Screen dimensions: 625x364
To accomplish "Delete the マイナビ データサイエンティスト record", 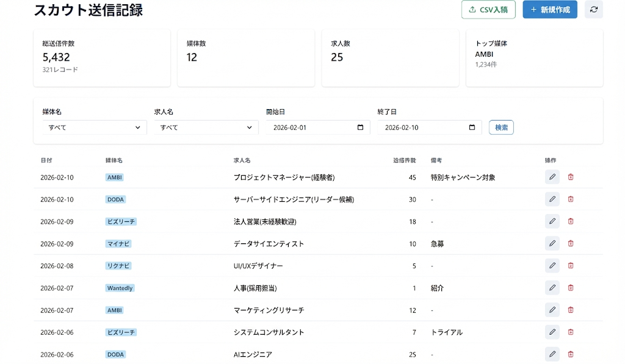I will pos(571,243).
